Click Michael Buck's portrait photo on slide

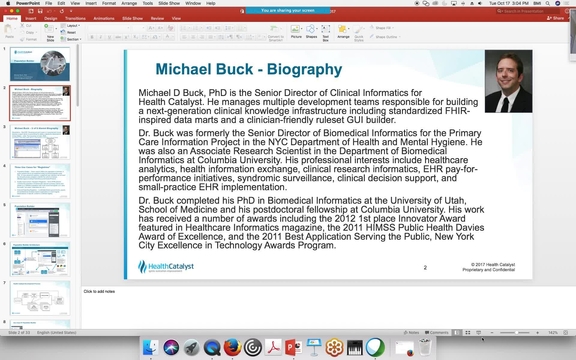[508, 81]
